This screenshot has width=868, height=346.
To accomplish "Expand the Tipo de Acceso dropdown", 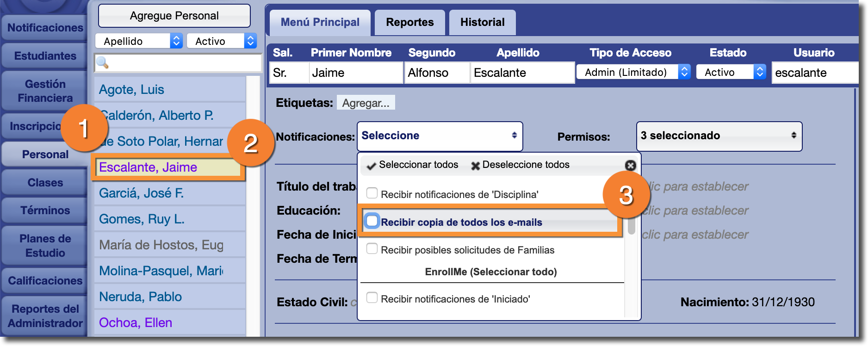I will (633, 72).
